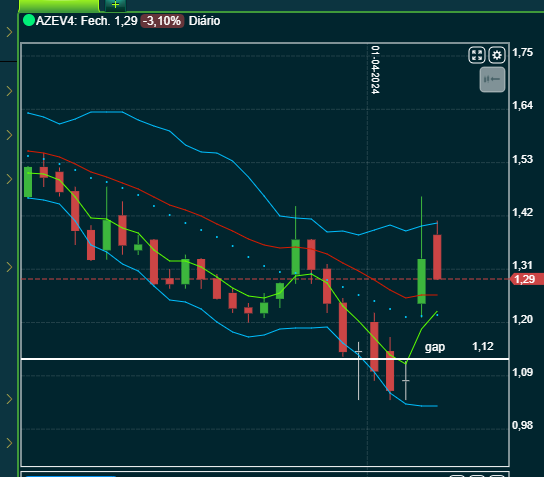Click the 1,75 price axis label
This screenshot has width=544, height=477.
pos(522,52)
